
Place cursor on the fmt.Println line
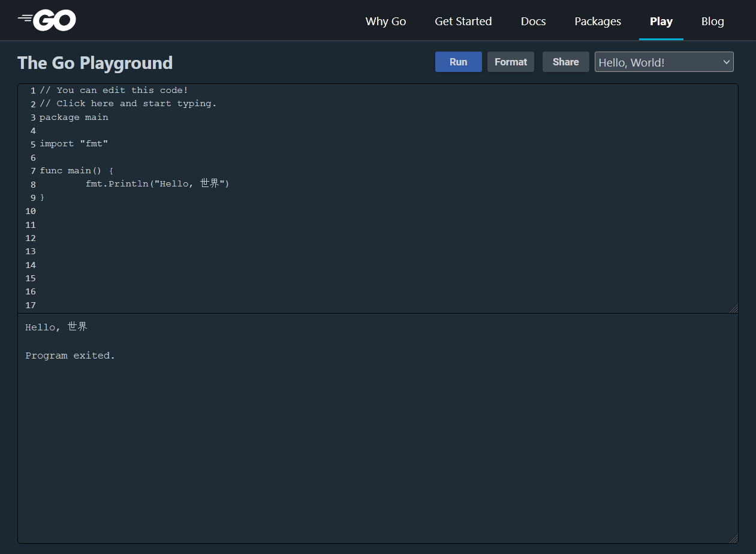[x=157, y=184]
